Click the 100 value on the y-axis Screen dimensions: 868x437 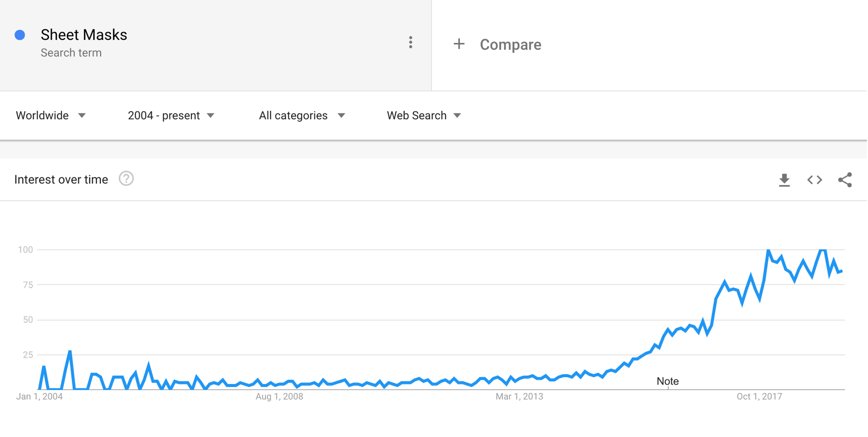(25, 250)
